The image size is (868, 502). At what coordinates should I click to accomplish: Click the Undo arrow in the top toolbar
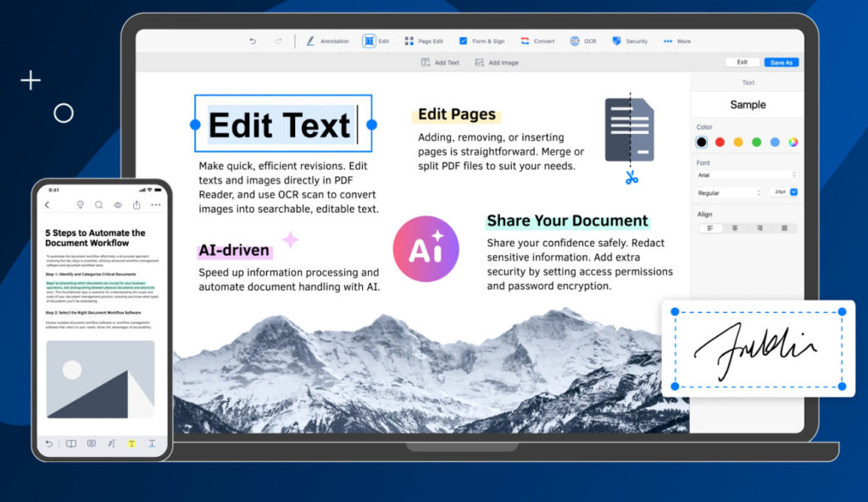[252, 41]
